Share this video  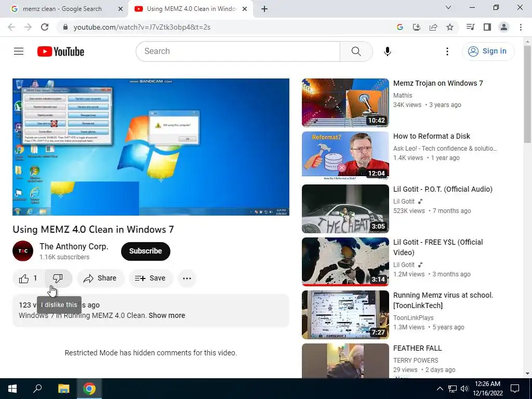click(x=100, y=278)
